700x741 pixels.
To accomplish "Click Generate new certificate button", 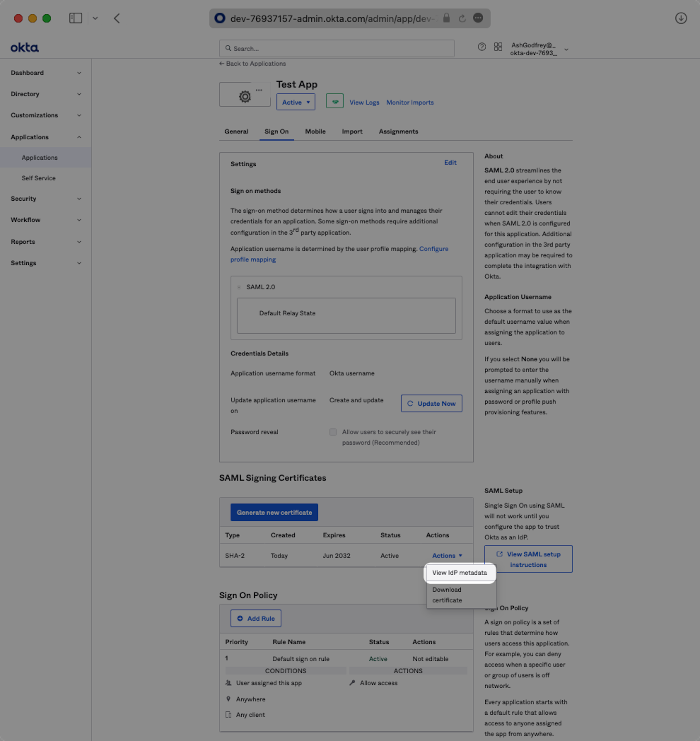I will [274, 512].
